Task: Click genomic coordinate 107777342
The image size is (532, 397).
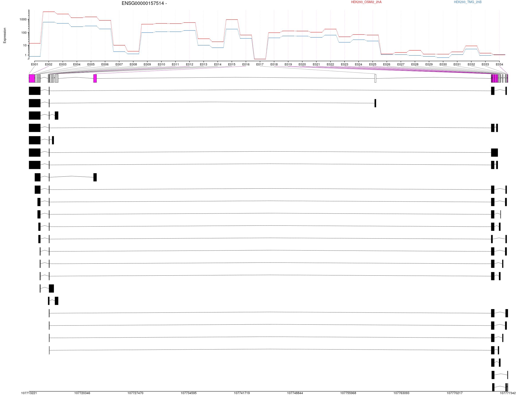Action: tap(508, 393)
